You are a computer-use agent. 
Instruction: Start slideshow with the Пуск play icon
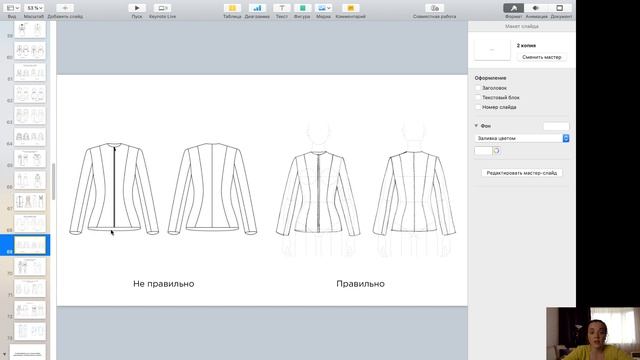click(x=137, y=8)
